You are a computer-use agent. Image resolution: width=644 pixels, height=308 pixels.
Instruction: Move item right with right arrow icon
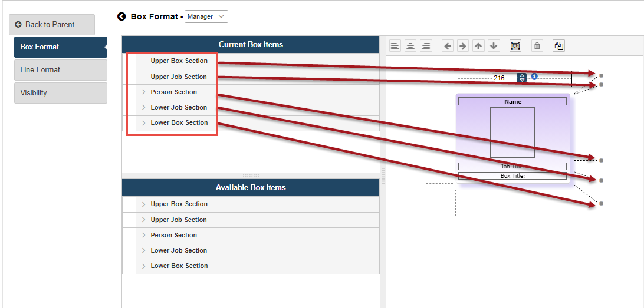pos(463,46)
